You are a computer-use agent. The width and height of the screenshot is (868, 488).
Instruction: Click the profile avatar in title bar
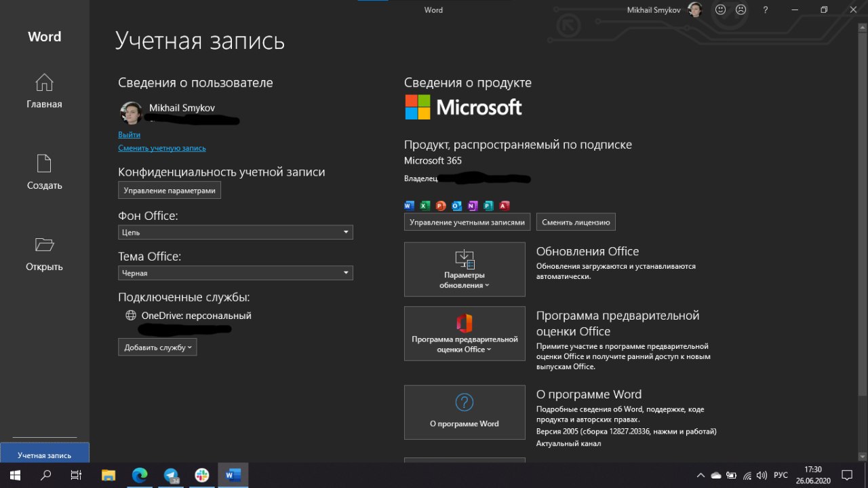point(695,10)
